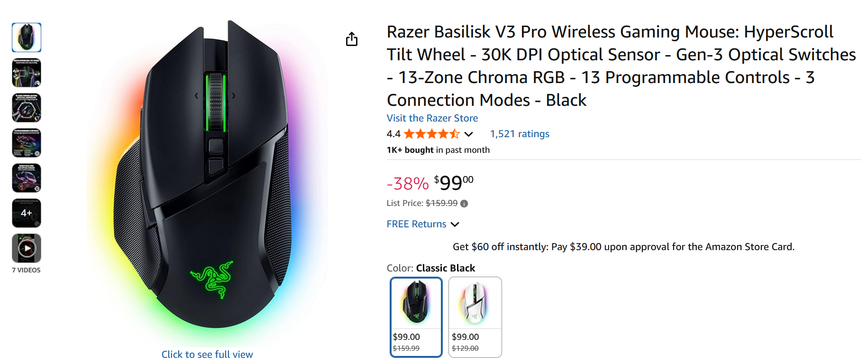This screenshot has height=364, width=868.
Task: Expand the star rating dropdown chevron
Action: point(468,134)
